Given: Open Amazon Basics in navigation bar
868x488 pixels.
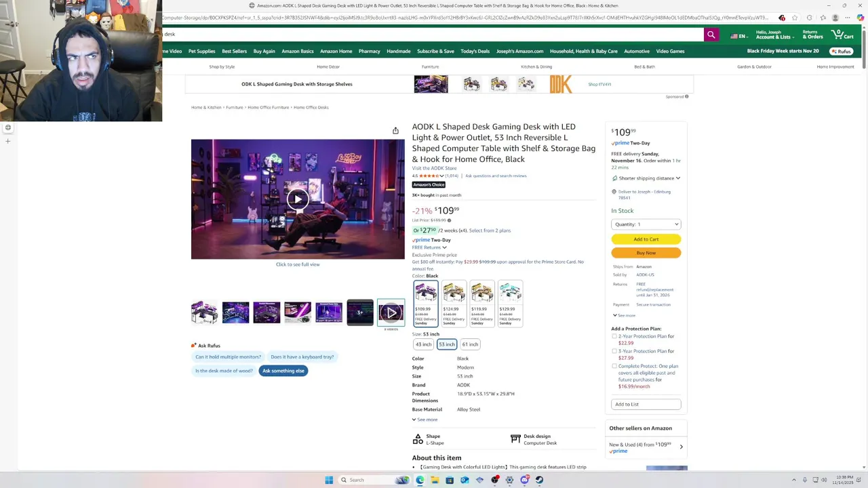Looking at the screenshot, I should [x=298, y=52].
